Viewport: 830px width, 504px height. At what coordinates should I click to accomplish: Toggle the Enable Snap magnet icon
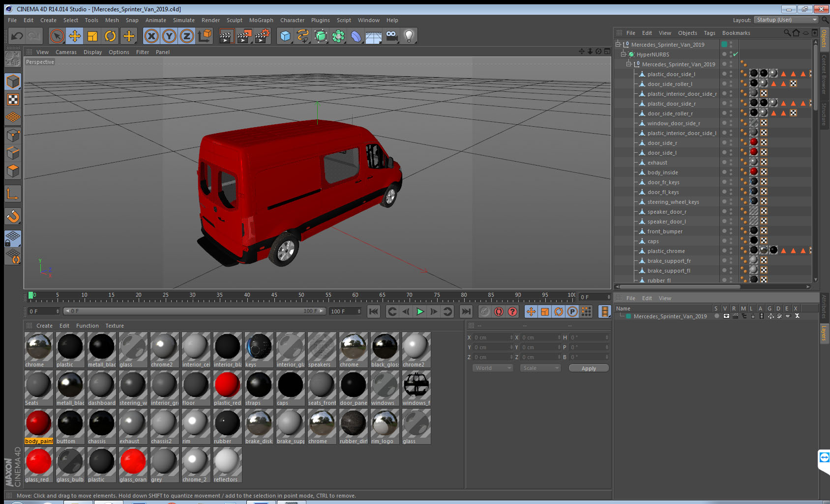click(x=13, y=216)
